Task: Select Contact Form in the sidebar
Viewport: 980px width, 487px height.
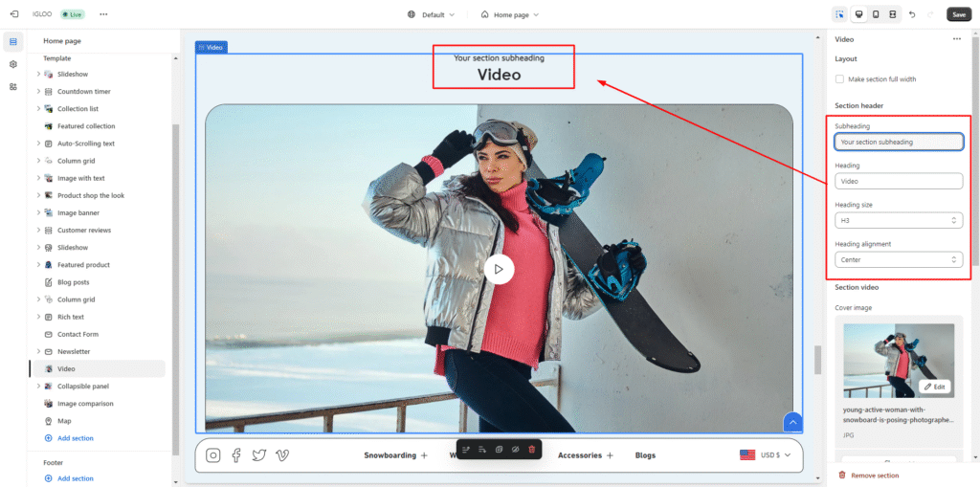Action: point(78,334)
